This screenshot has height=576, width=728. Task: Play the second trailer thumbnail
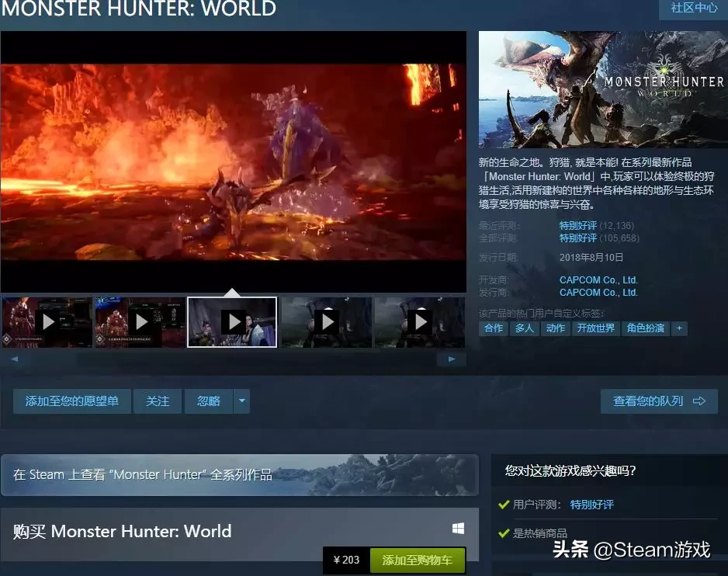click(140, 322)
